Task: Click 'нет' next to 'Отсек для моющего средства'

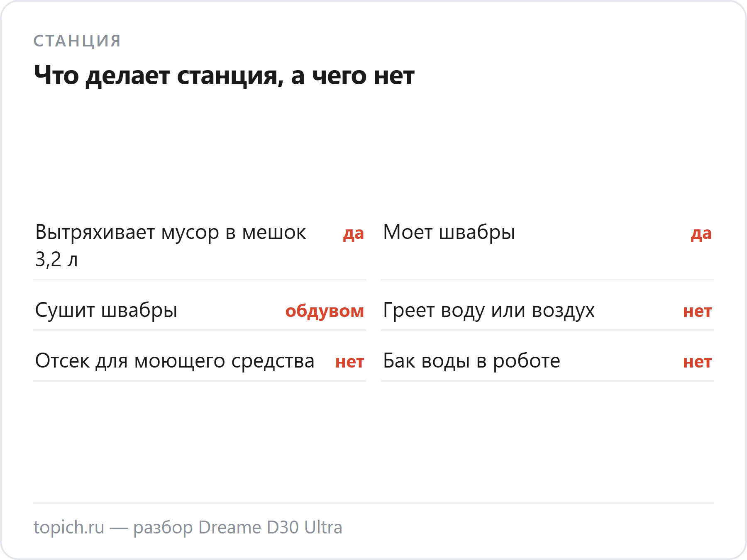Action: (x=349, y=362)
